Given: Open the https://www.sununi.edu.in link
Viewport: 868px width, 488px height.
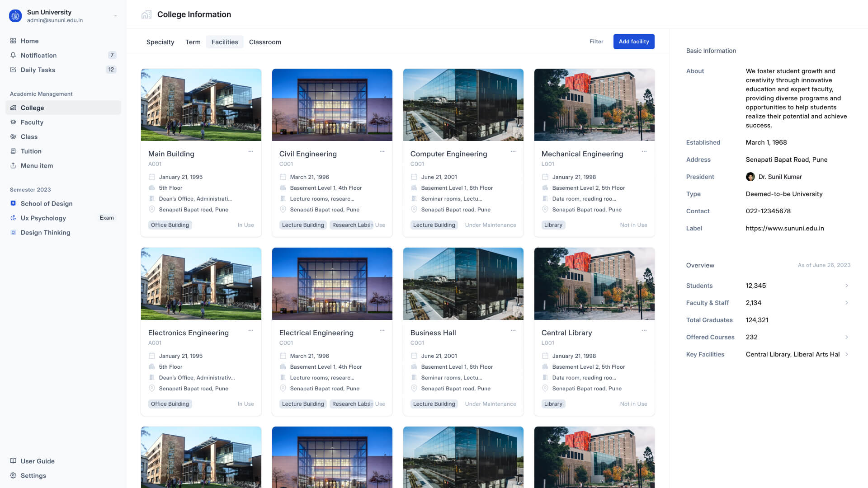Looking at the screenshot, I should pyautogui.click(x=785, y=228).
